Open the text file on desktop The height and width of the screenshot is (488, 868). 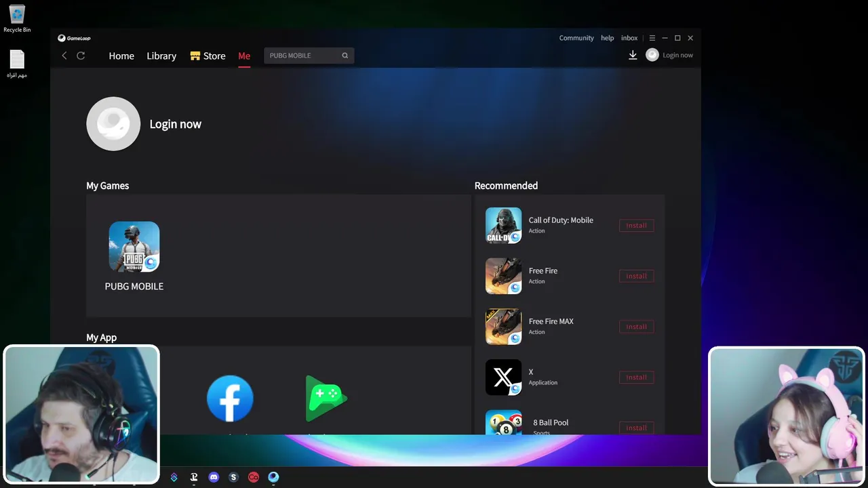click(x=17, y=64)
